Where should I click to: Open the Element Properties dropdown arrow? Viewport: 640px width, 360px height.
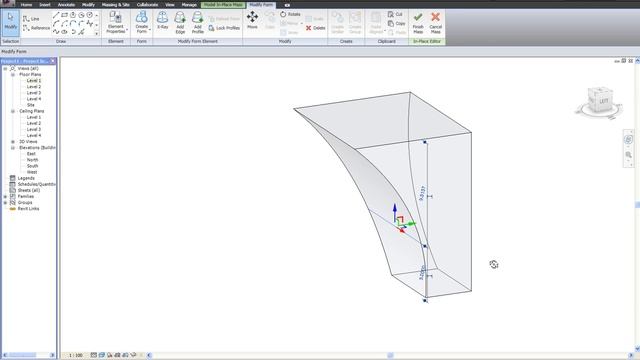tap(127, 31)
